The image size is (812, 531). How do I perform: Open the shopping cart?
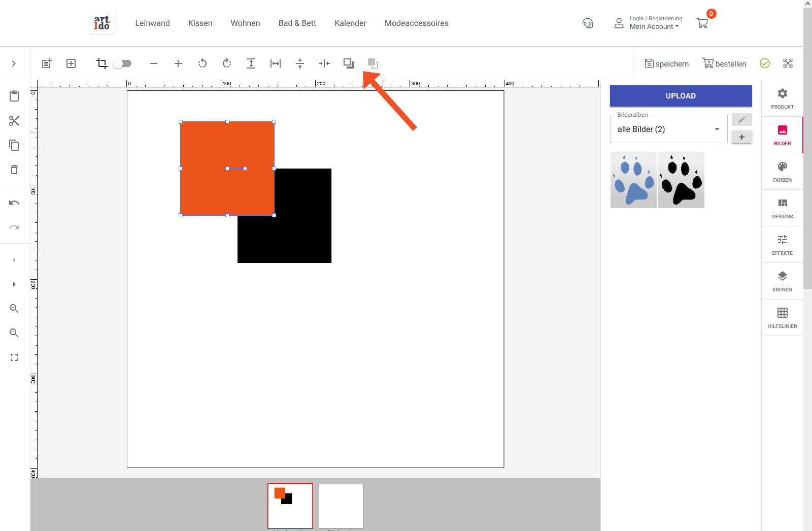[702, 23]
